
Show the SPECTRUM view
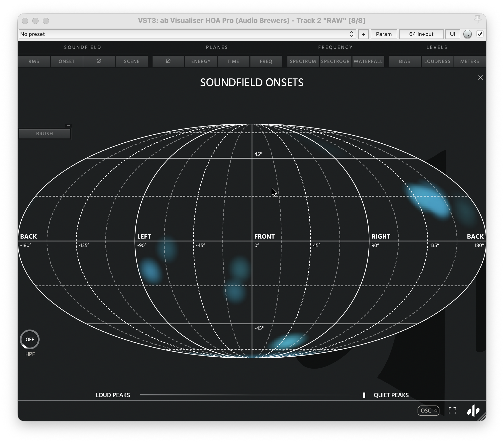point(303,61)
